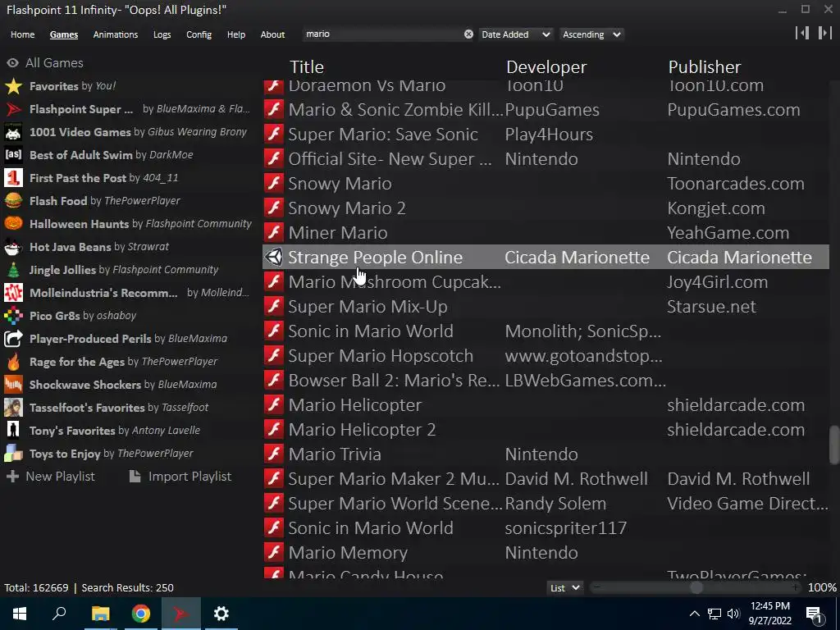
Task: Open Google Chrome from the taskbar
Action: [x=140, y=614]
